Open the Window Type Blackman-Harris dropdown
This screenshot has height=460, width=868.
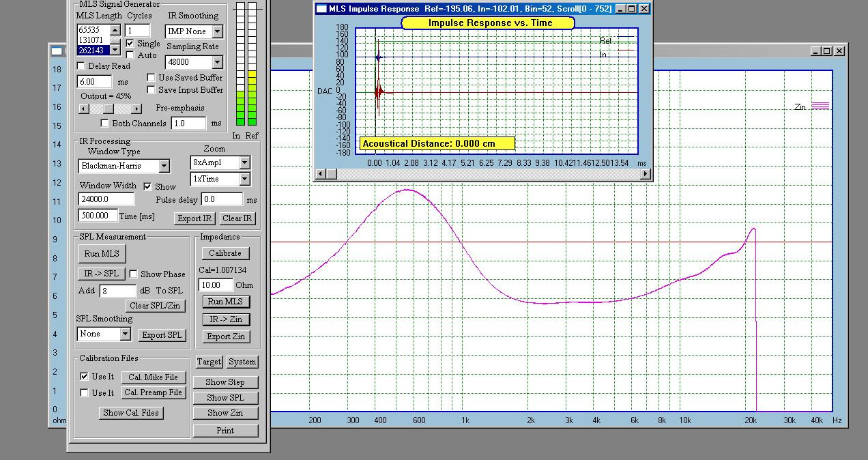pyautogui.click(x=164, y=166)
